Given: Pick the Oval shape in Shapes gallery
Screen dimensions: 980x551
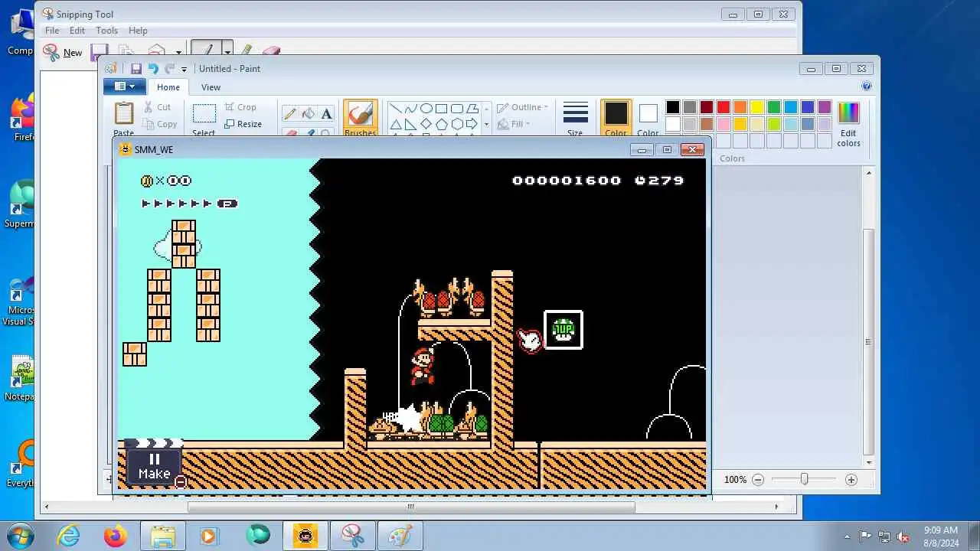Looking at the screenshot, I should click(426, 109).
